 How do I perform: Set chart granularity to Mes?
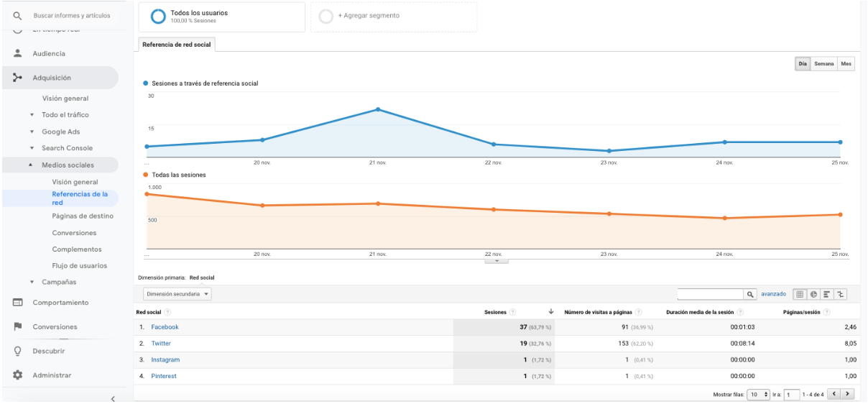(x=846, y=64)
